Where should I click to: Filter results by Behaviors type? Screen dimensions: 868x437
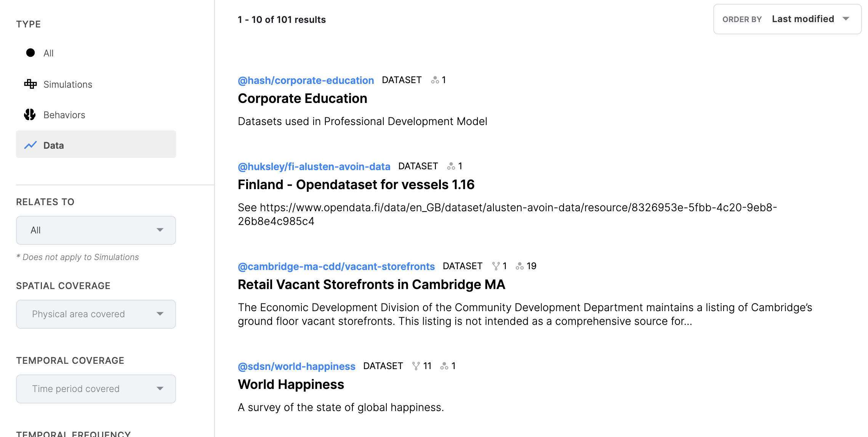(64, 115)
